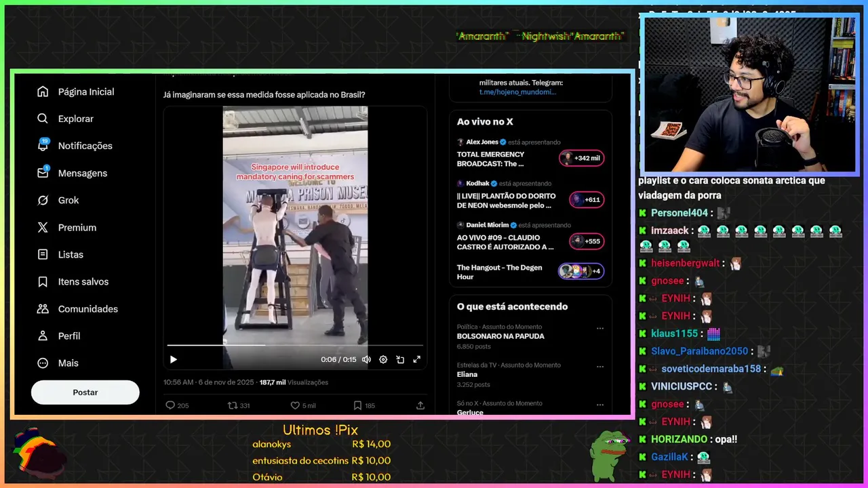Open the Perfil person icon
Image resolution: width=868 pixels, height=488 pixels.
pos(43,335)
